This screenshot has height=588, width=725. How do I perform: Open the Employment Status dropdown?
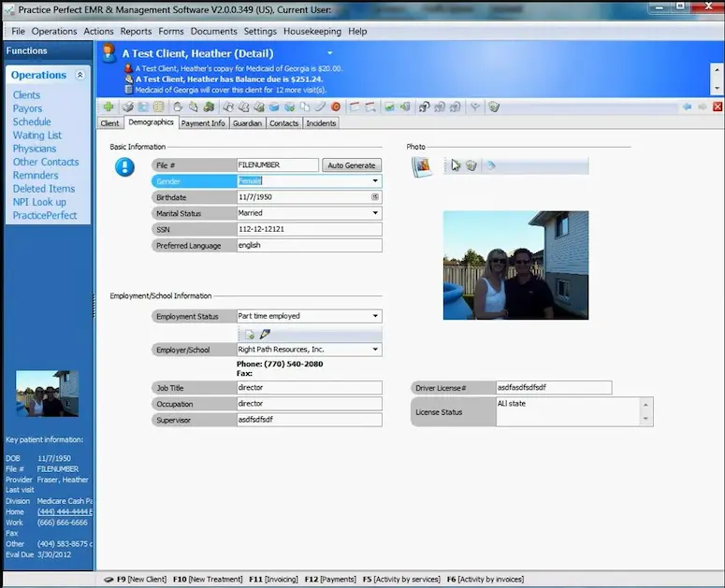tap(375, 316)
